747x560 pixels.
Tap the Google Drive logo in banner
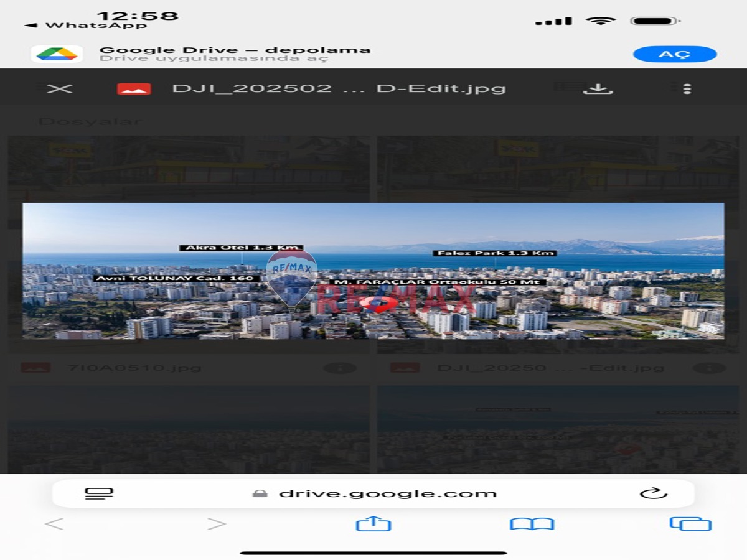[57, 54]
